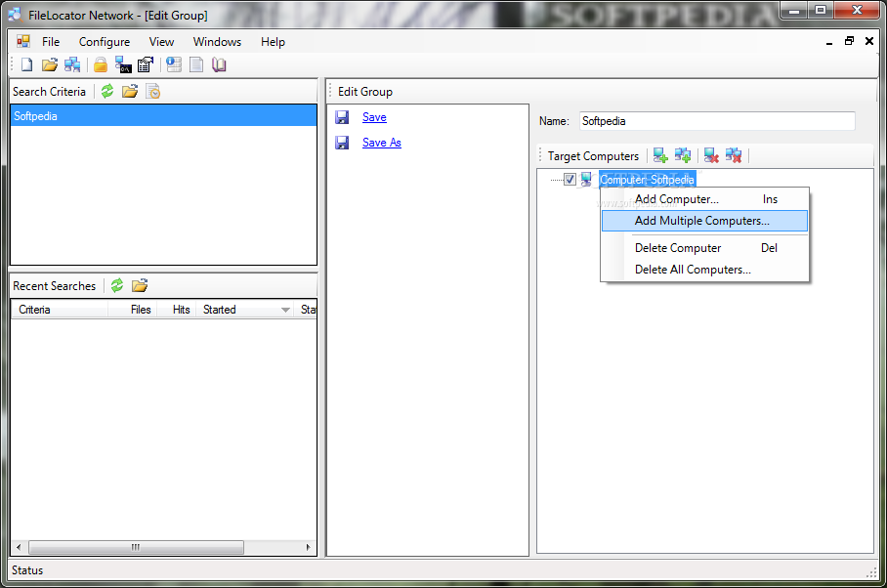
Task: Choose Add Computer... from context menu
Action: click(704, 199)
